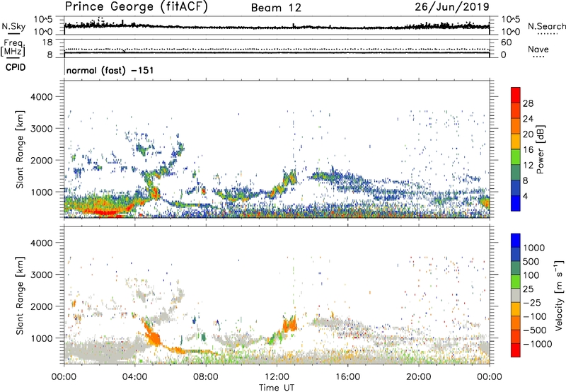
Task: Select the 60 tick on the Nave axis
Action: point(506,42)
